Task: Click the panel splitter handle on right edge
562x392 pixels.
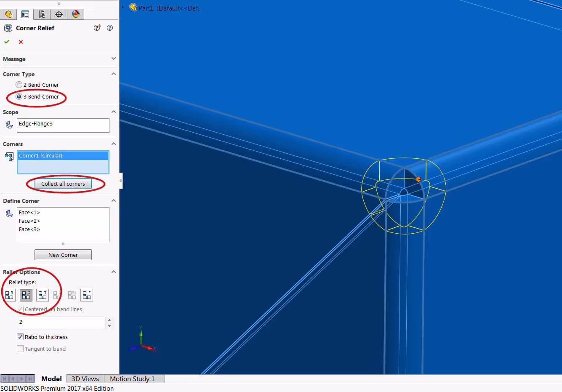Action: coord(121,181)
